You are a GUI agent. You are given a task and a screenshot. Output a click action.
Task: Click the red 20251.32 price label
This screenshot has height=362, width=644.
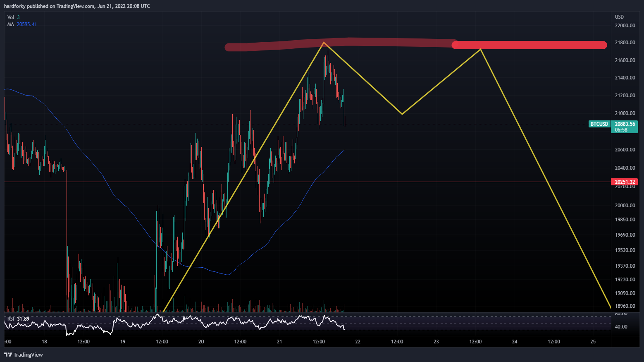pyautogui.click(x=625, y=182)
